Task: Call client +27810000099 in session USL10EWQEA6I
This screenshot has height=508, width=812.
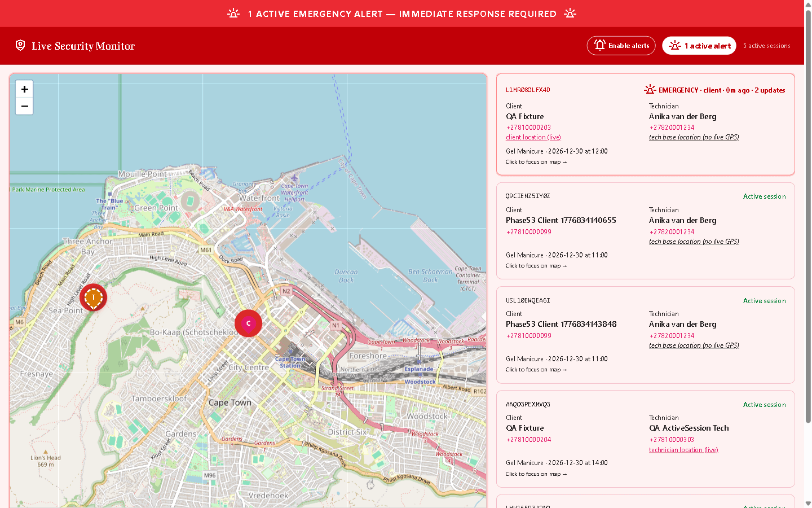Action: tap(528, 336)
